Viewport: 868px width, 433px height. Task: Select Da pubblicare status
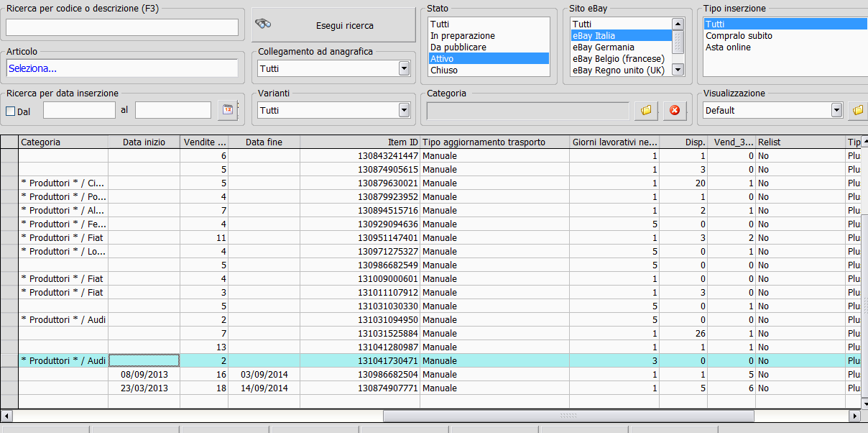(x=489, y=47)
